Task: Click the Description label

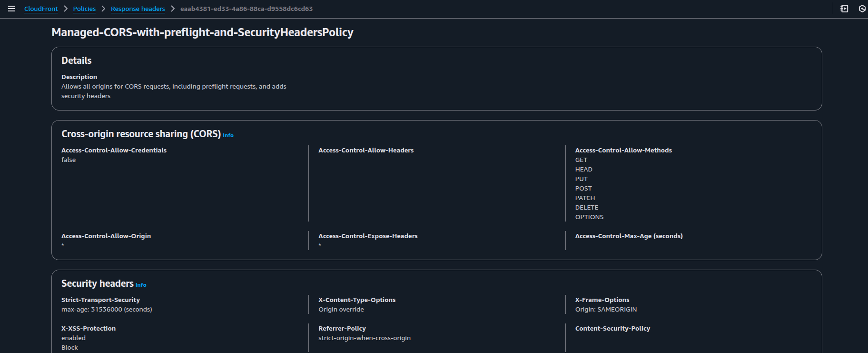Action: (x=79, y=77)
